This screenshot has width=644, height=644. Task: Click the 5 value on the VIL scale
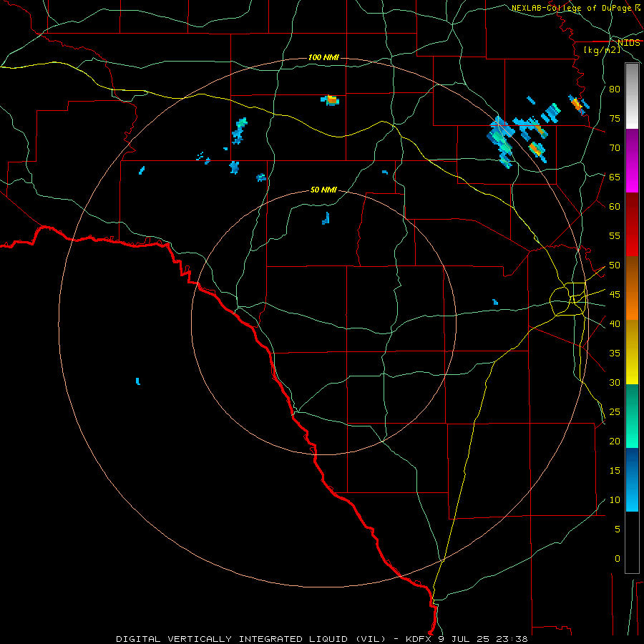(x=618, y=530)
